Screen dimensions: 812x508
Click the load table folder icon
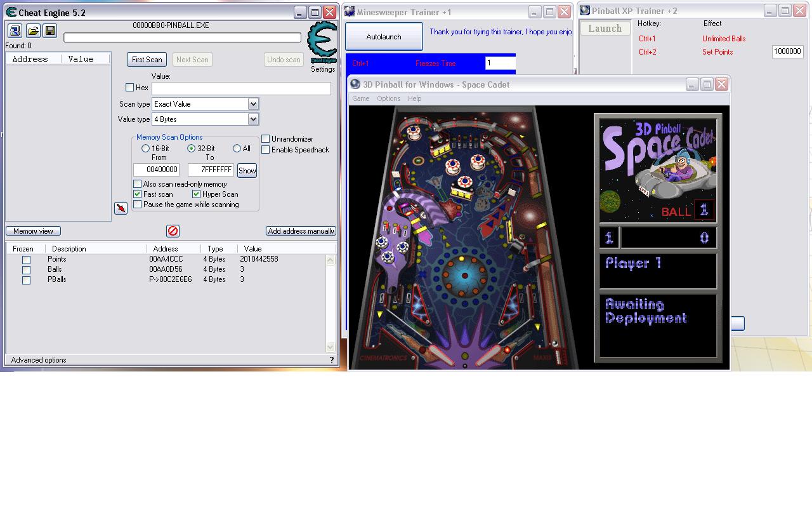33,30
